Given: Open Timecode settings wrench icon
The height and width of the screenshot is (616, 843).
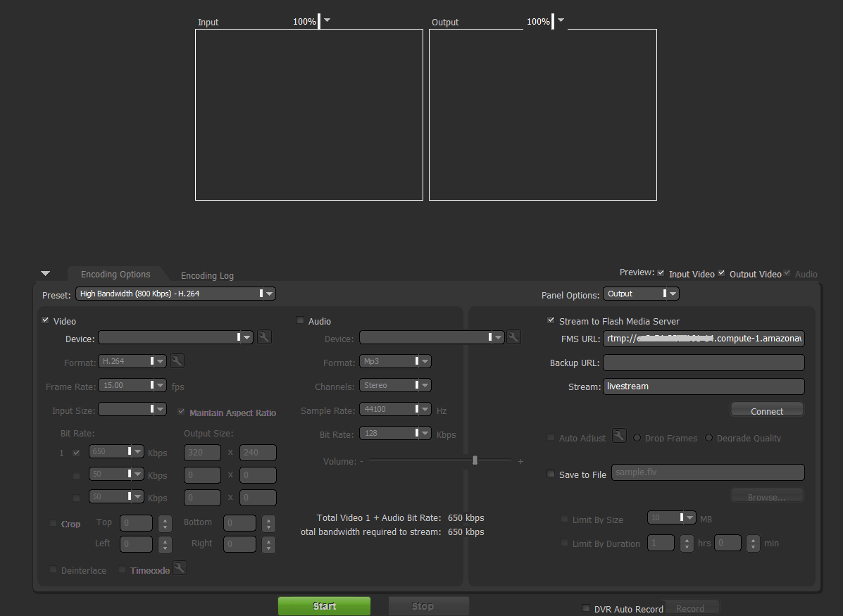Looking at the screenshot, I should (x=180, y=567).
